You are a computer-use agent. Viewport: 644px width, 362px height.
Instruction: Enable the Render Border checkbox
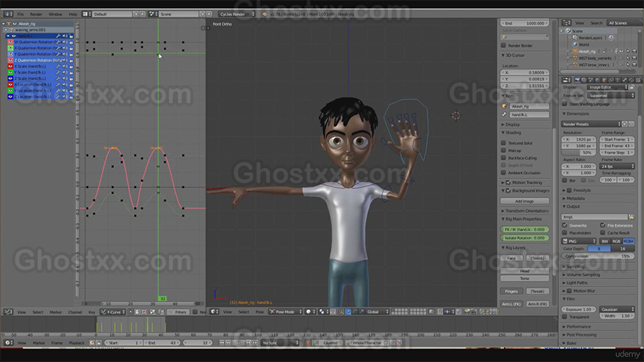point(503,45)
